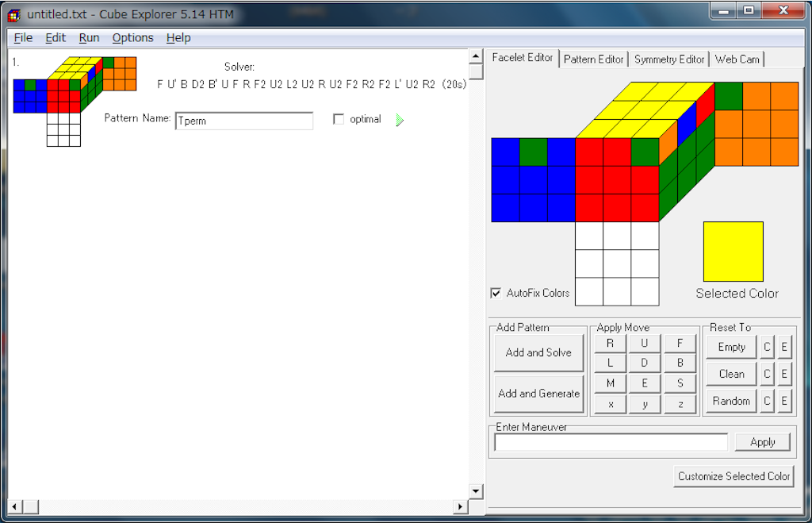The height and width of the screenshot is (523, 812).
Task: Click the Apply maneuver button
Action: click(x=762, y=442)
